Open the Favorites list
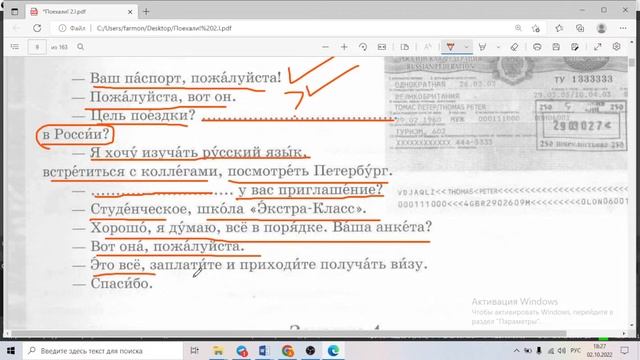The image size is (640, 360). tap(559, 28)
